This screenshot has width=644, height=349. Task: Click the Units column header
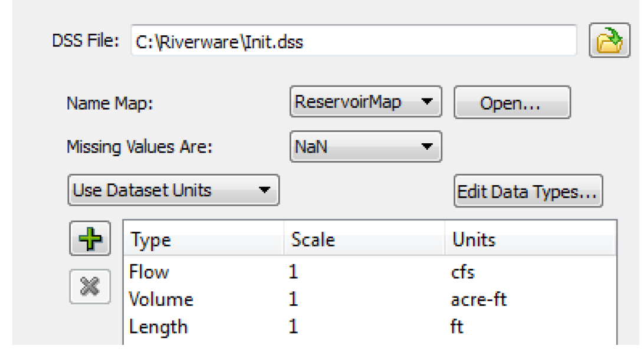coord(530,239)
